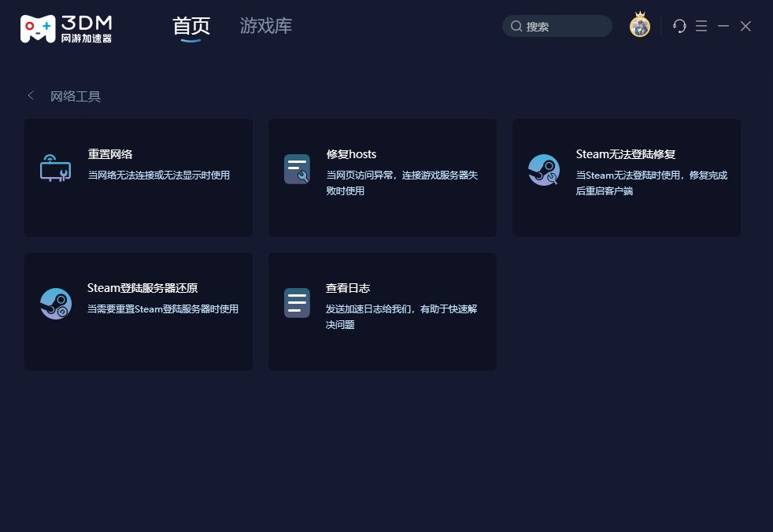Viewport: 773px width, 532px height.
Task: Click the magnifier search icon
Action: click(x=516, y=26)
